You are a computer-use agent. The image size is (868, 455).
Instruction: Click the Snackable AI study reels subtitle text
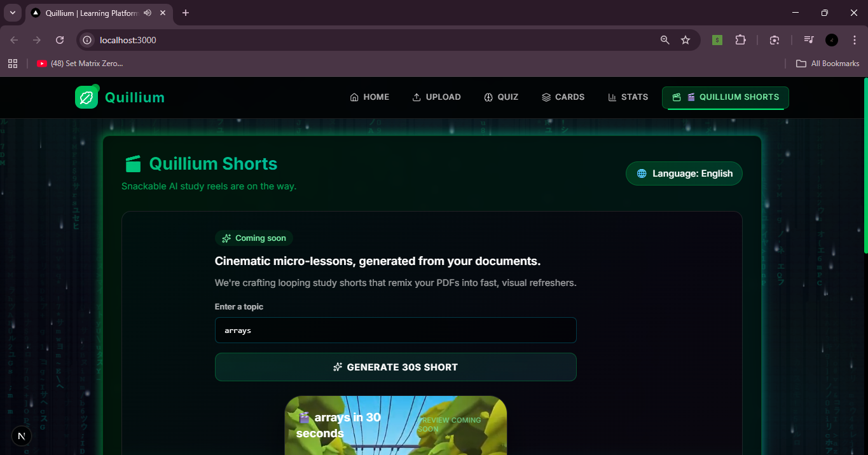click(x=209, y=186)
